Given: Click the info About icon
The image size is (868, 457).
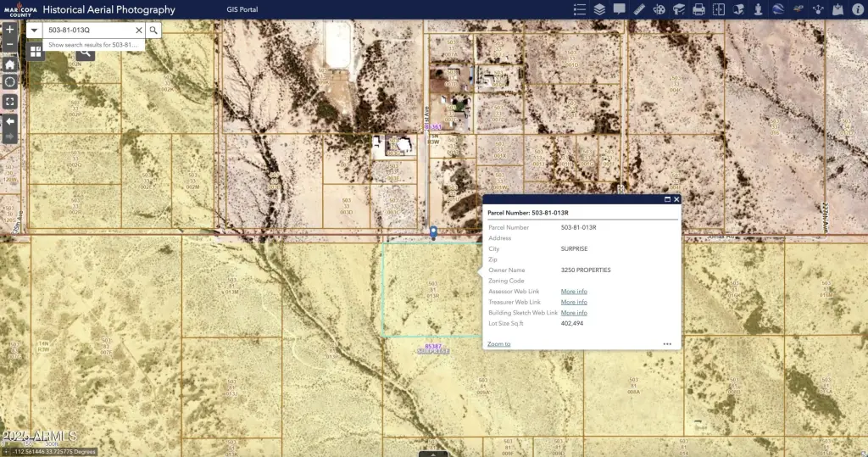Looking at the screenshot, I should point(857,9).
